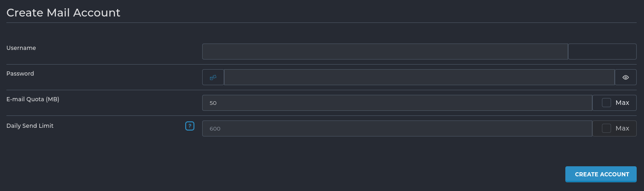644x191 pixels.
Task: Click the divider line under the page heading
Action: 321,22
